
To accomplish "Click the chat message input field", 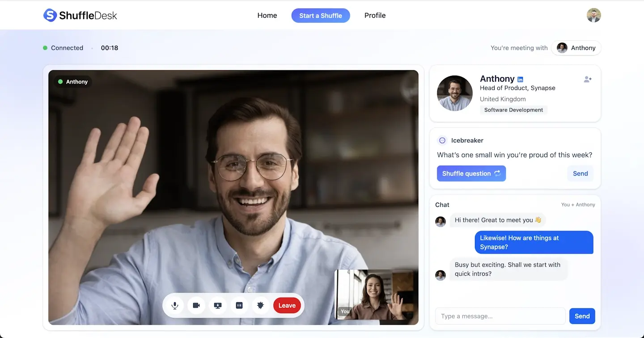I will coord(500,316).
